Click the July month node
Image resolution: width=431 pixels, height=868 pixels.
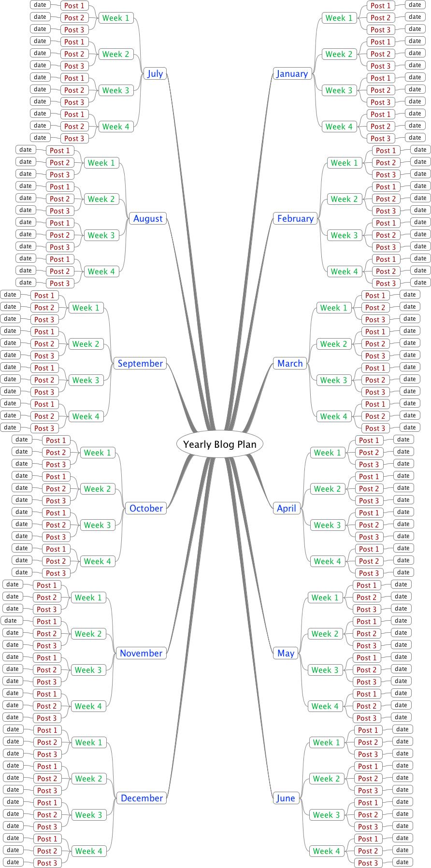(155, 74)
